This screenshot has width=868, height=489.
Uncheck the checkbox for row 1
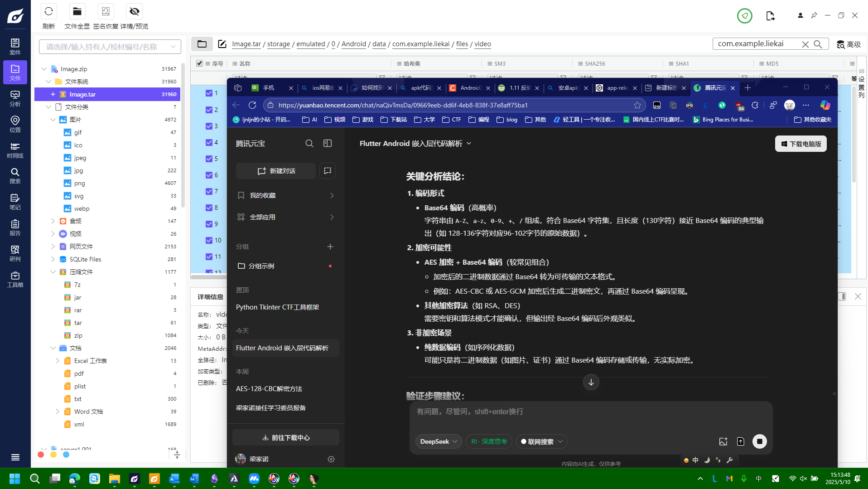[209, 93]
